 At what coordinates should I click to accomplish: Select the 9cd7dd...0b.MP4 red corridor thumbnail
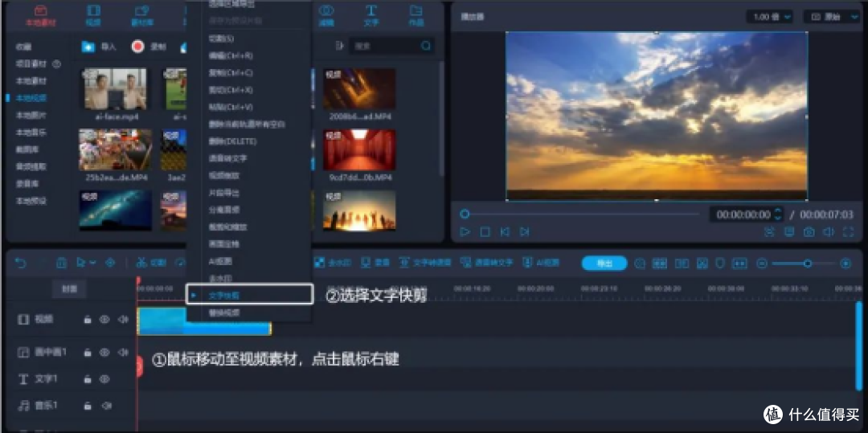click(359, 150)
